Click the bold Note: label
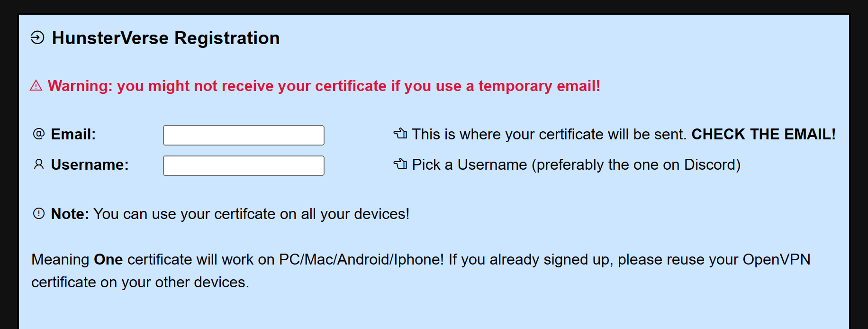 (x=70, y=214)
